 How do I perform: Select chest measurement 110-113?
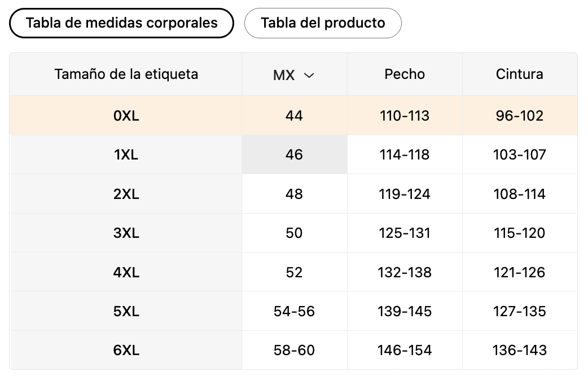[405, 115]
